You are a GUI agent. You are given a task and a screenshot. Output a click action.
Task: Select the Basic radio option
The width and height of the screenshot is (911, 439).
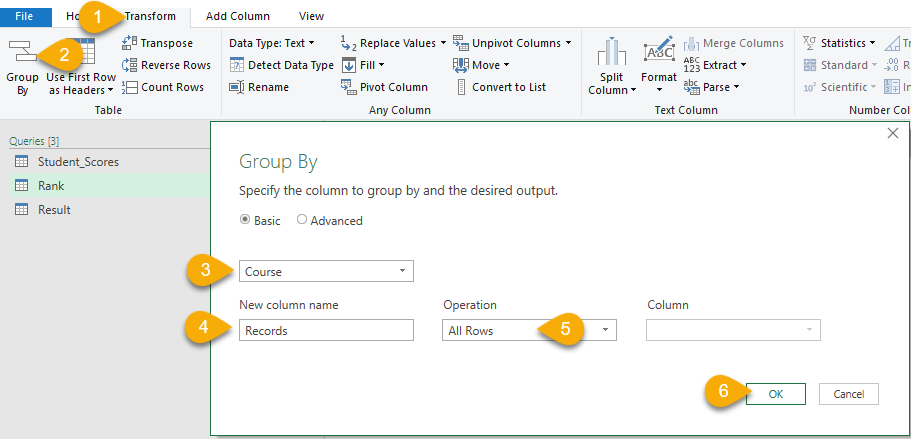246,221
